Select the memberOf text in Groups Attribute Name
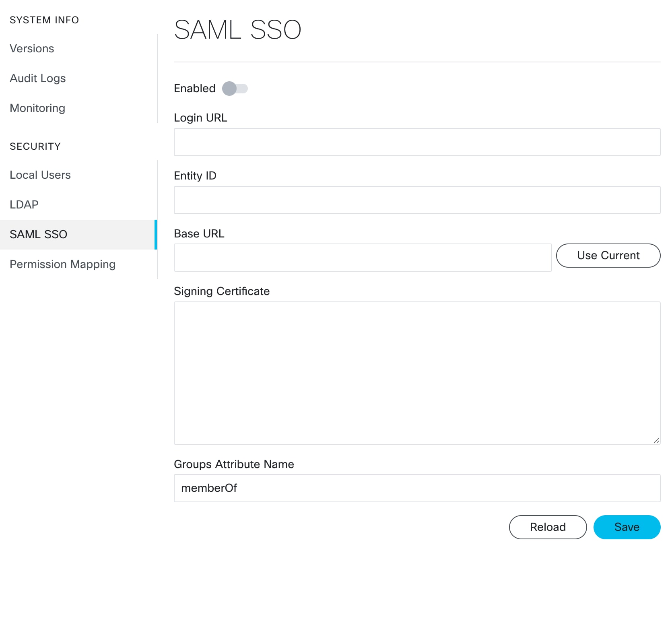 208,488
